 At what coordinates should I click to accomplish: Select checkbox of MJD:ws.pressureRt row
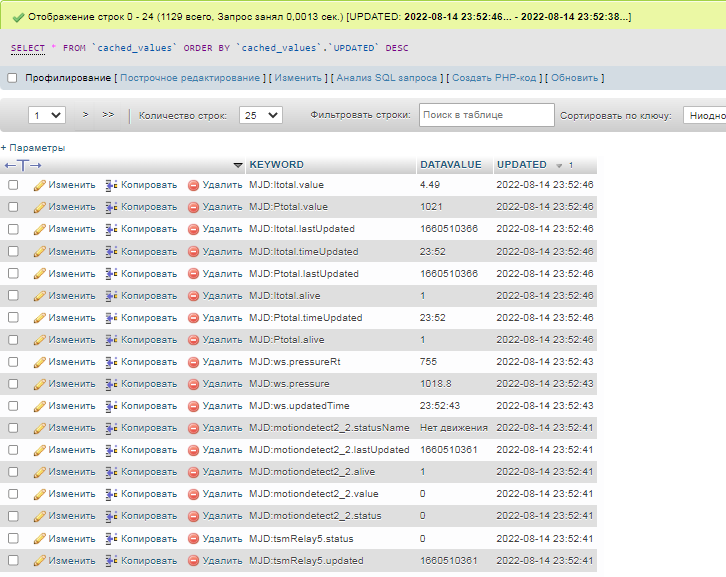click(x=13, y=362)
